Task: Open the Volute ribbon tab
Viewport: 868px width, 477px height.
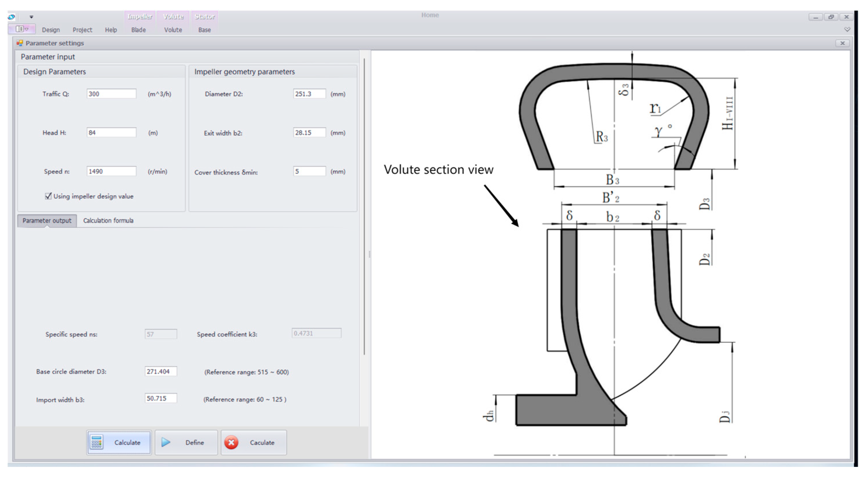Action: tap(173, 30)
